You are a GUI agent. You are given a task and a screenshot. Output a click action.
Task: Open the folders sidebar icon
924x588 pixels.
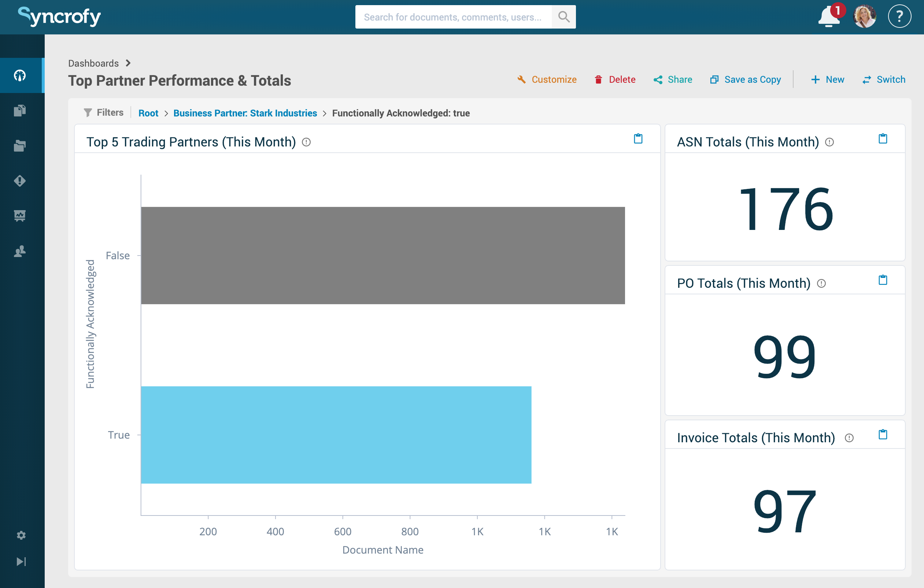20,146
